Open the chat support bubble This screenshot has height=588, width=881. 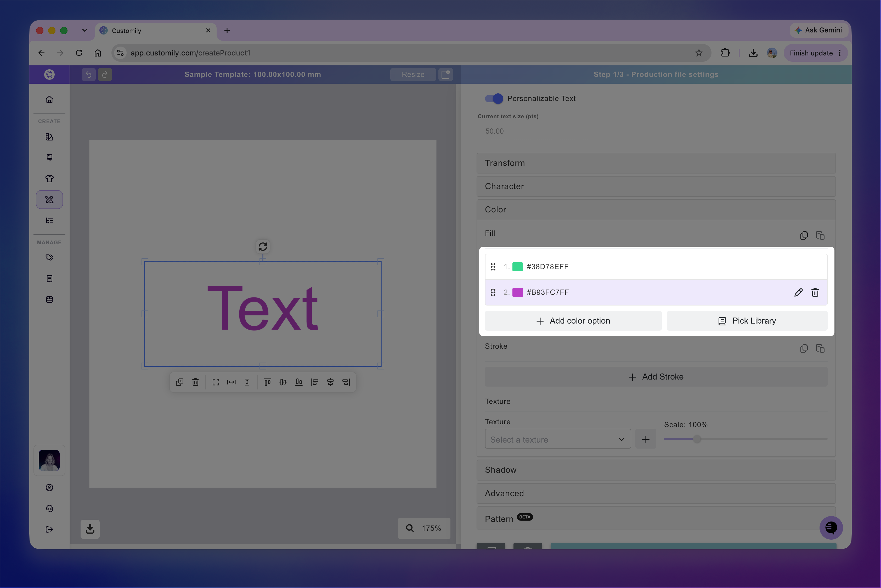pos(831,528)
